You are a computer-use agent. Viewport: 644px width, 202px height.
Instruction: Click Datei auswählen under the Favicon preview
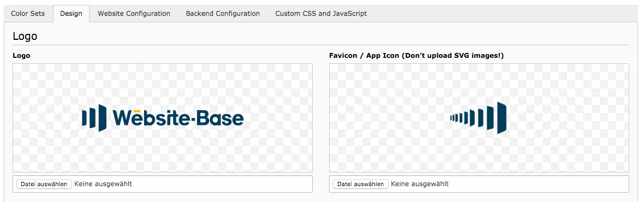tap(361, 184)
